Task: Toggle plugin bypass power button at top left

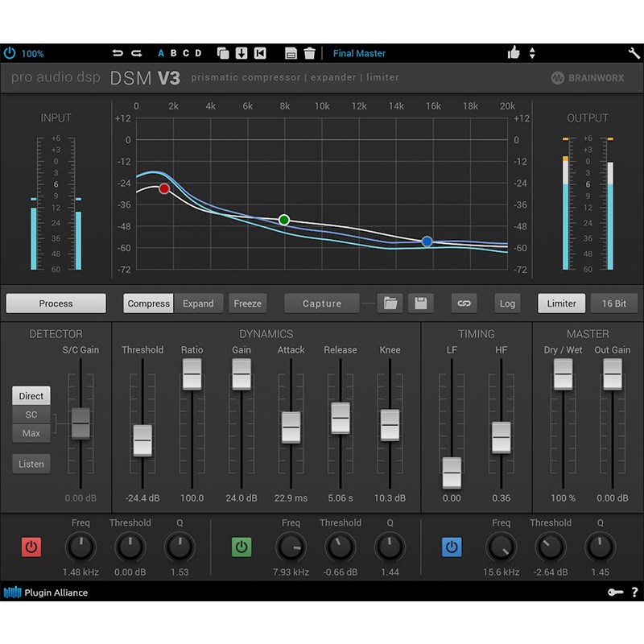Action: click(10, 54)
